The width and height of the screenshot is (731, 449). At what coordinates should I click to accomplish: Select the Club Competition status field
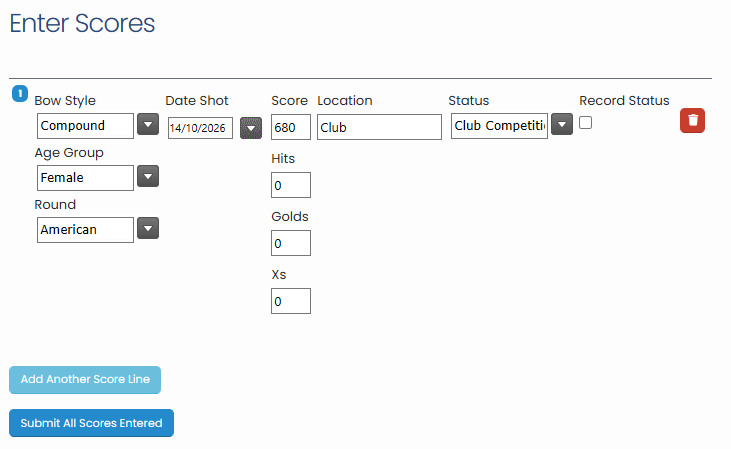pyautogui.click(x=499, y=126)
